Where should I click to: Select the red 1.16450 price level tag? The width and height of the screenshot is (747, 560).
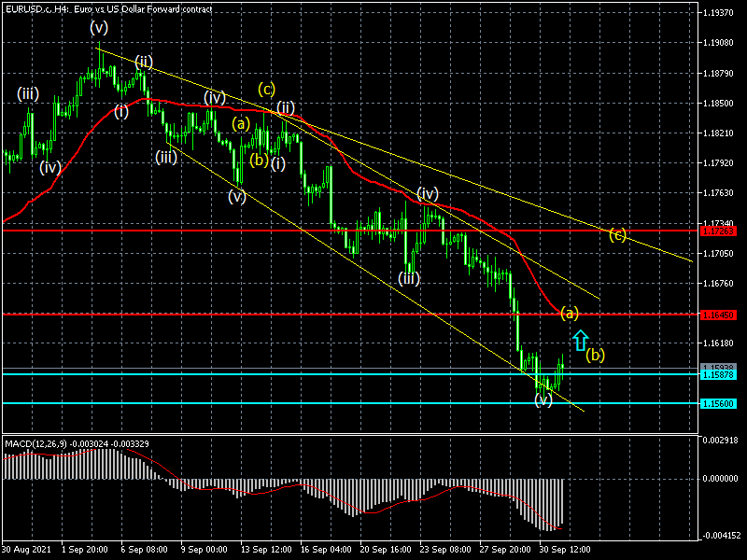point(721,315)
